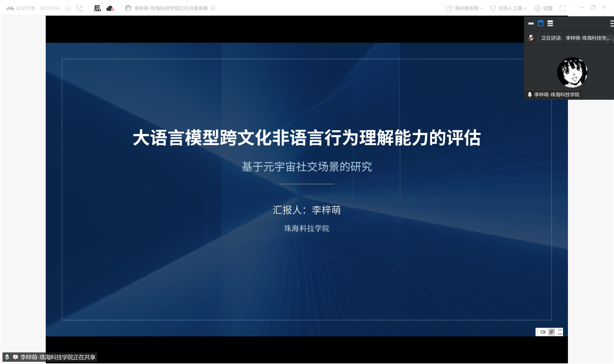Check the green network signal indicator

coord(67,8)
